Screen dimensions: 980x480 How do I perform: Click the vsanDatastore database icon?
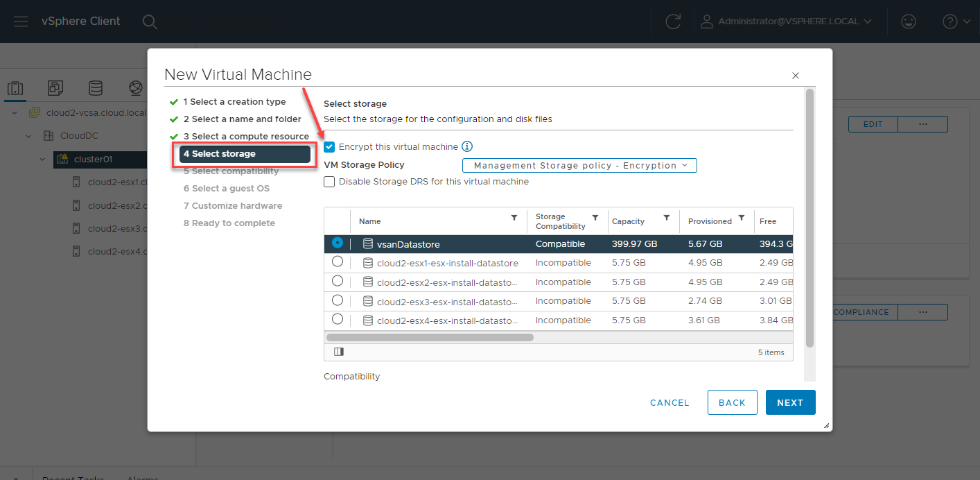point(368,244)
